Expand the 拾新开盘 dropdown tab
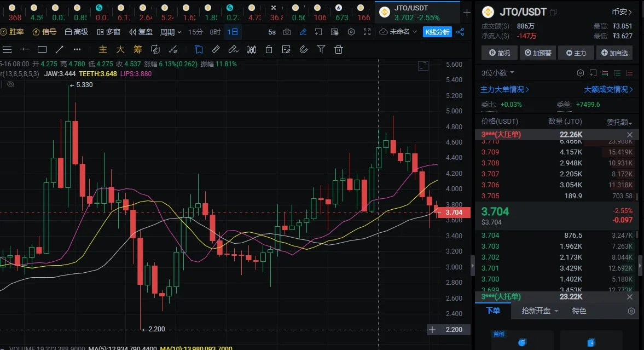The height and width of the screenshot is (350, 644). pyautogui.click(x=540, y=311)
